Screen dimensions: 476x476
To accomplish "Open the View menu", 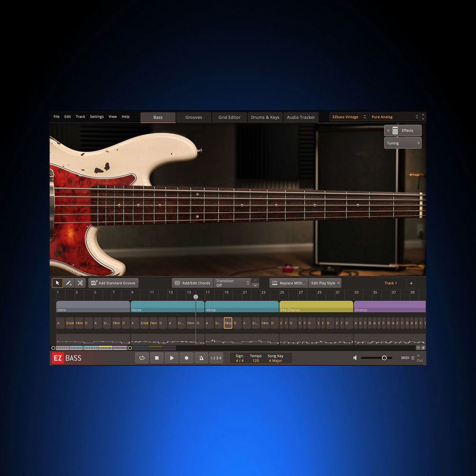I will (113, 117).
